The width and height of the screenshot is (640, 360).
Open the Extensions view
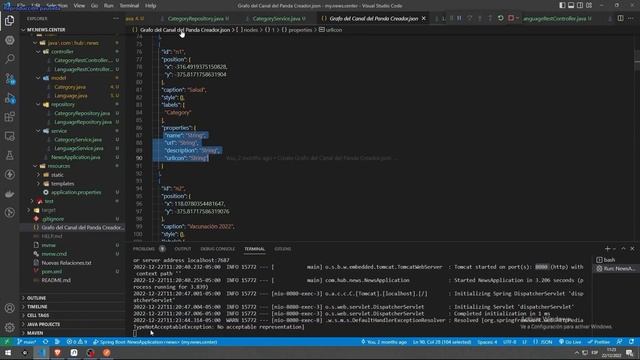click(x=9, y=117)
